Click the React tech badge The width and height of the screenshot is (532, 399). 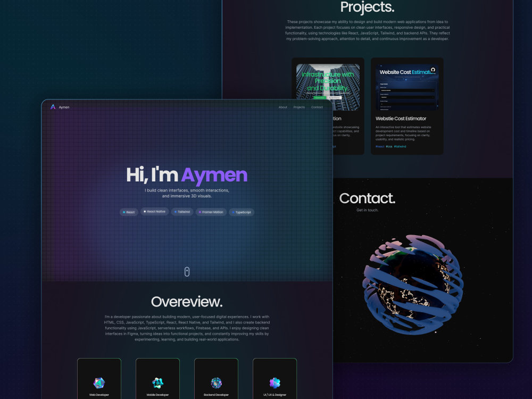[129, 212]
